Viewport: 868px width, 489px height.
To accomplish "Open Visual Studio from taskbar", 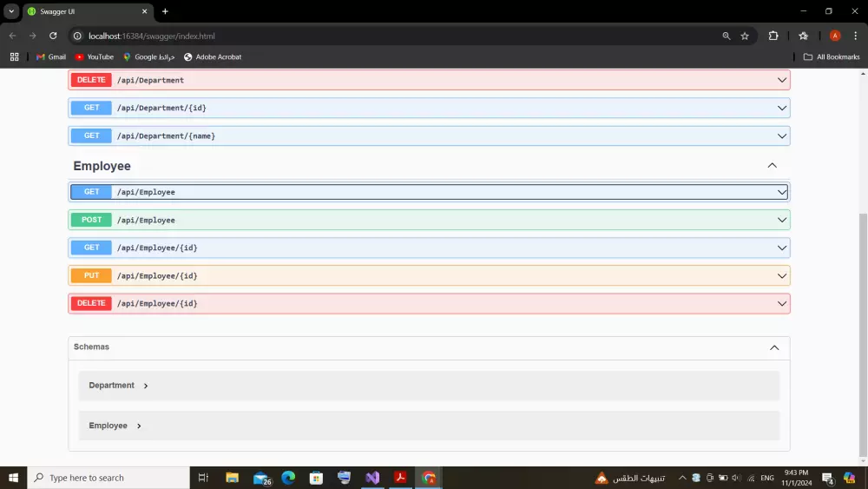I will [x=372, y=478].
